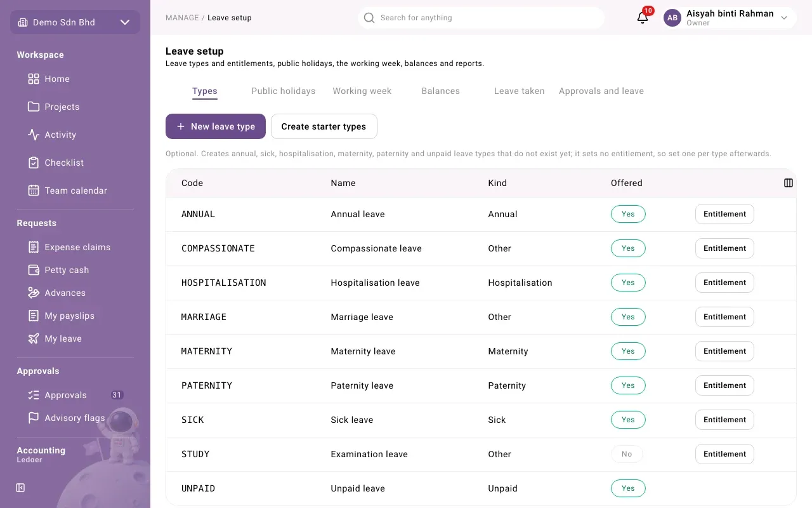The height and width of the screenshot is (508, 812).
Task: Click the Team calendar icon
Action: [34, 190]
